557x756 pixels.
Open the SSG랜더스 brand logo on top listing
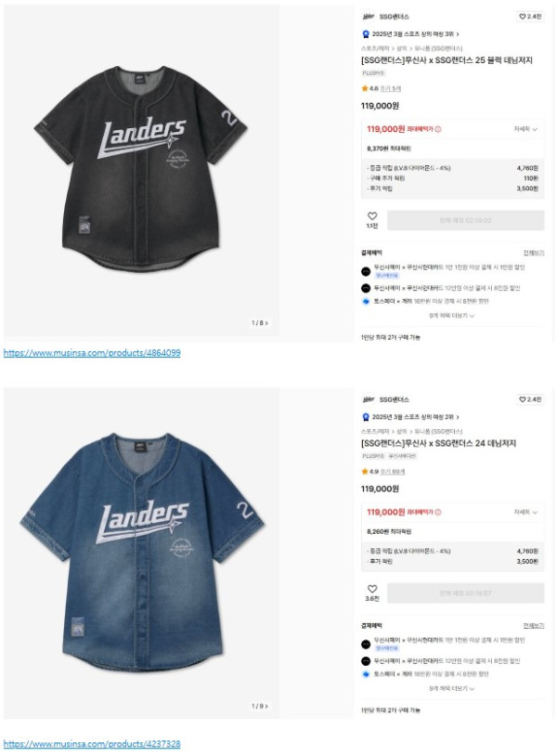(369, 17)
